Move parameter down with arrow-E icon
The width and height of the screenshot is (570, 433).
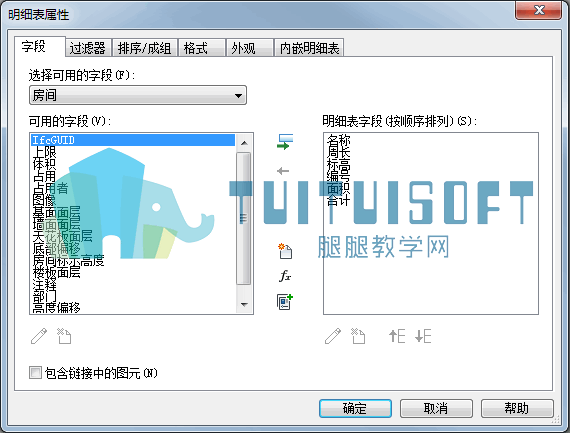point(423,336)
